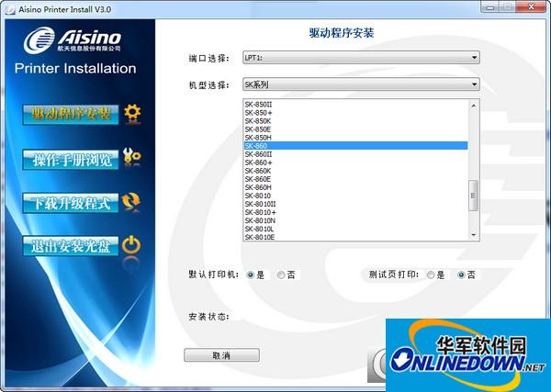Select SK-850E in the model list
Image resolution: width=551 pixels, height=392 pixels.
[x=355, y=129]
